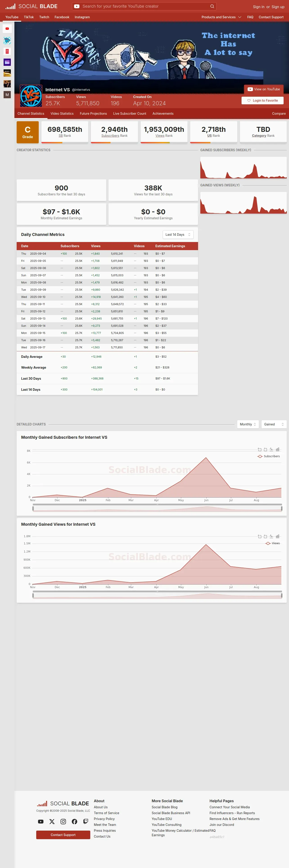Click the 2025-09-13 date cell
The width and height of the screenshot is (289, 868).
point(38,318)
